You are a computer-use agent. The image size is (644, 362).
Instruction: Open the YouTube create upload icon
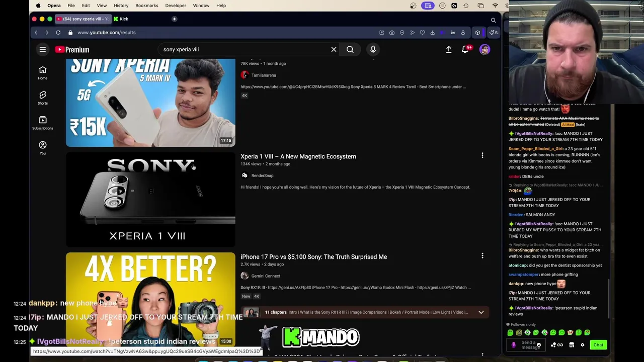coord(449,49)
